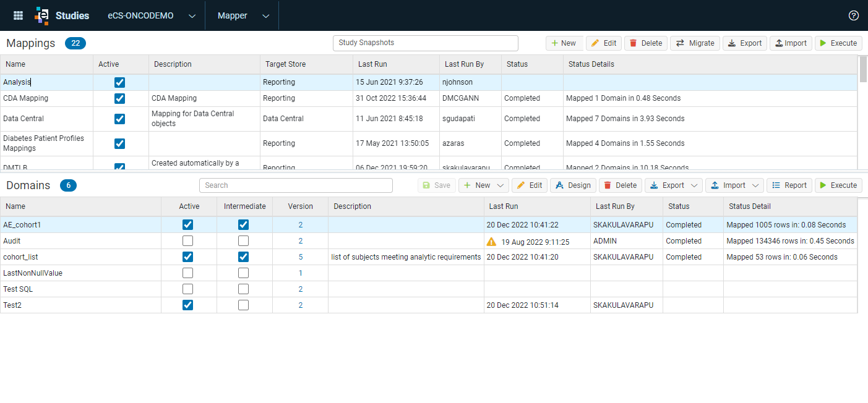Click Report in the Domains toolbar

tap(789, 185)
